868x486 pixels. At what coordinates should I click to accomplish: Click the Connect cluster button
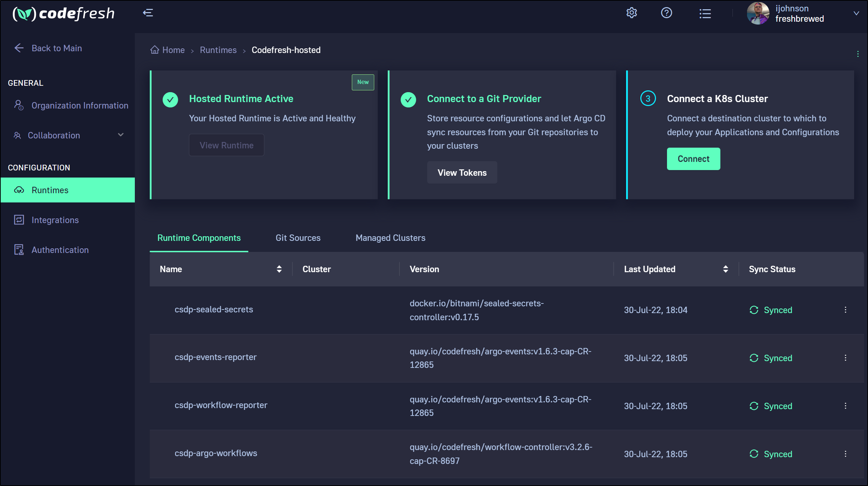693,159
